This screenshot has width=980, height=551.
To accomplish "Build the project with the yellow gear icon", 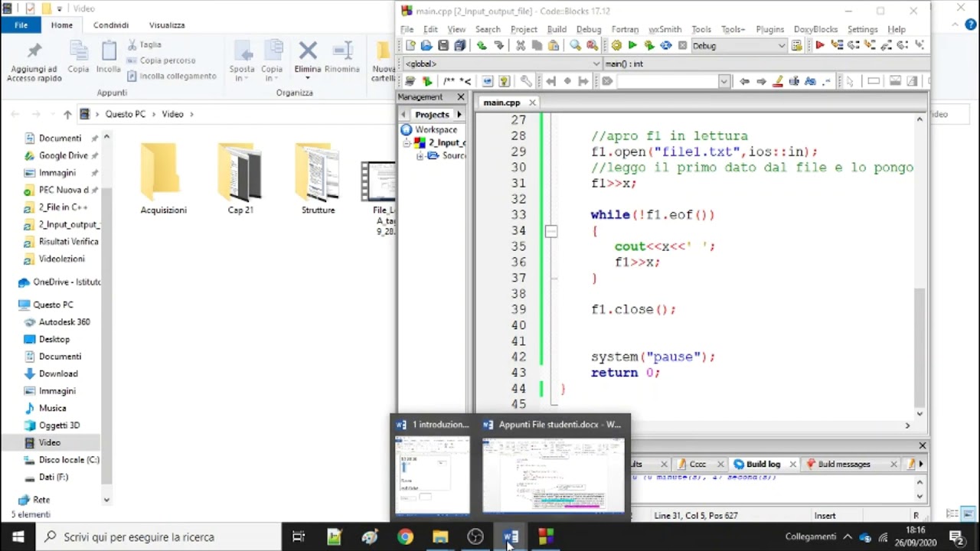I will (616, 46).
